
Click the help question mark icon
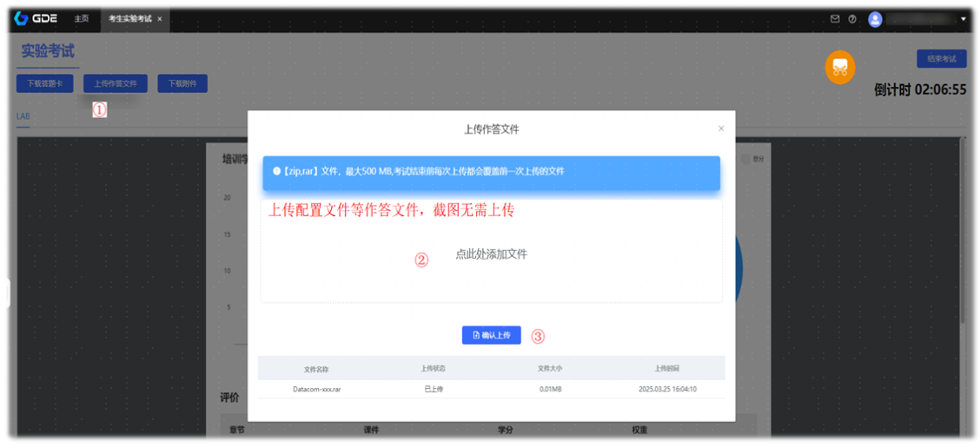(852, 18)
